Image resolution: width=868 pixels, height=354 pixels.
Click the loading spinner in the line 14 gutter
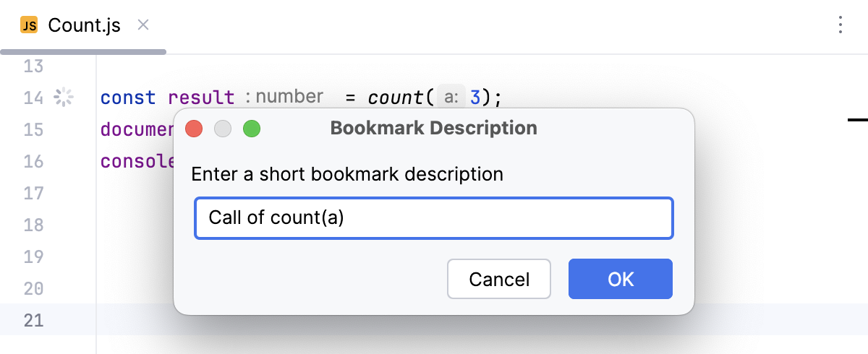64,97
